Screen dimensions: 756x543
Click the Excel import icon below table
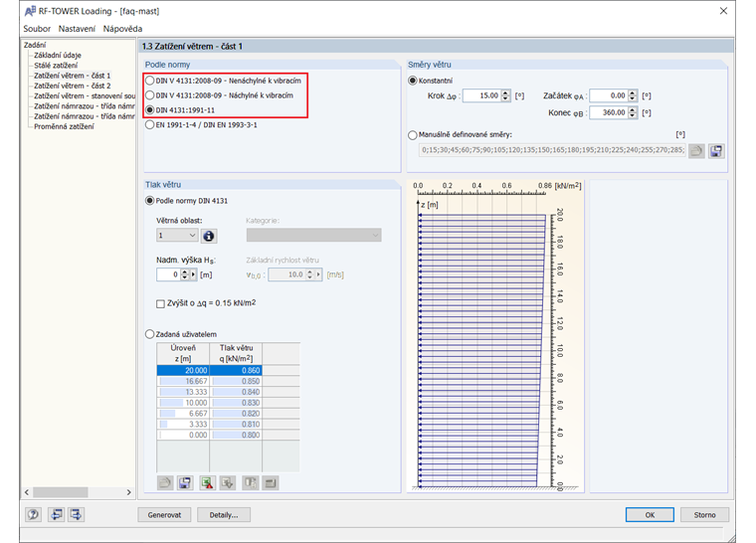(227, 482)
